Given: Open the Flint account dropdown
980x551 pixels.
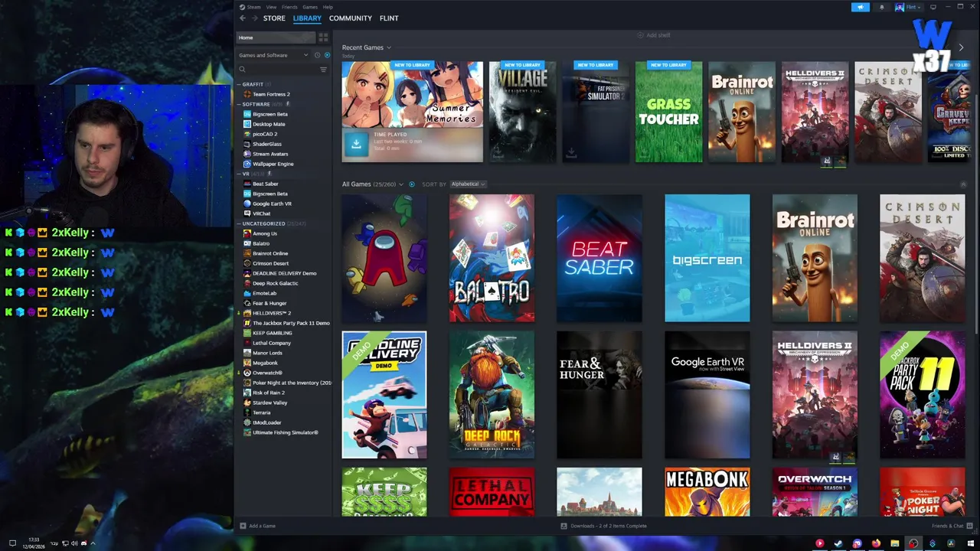Looking at the screenshot, I should click(910, 7).
